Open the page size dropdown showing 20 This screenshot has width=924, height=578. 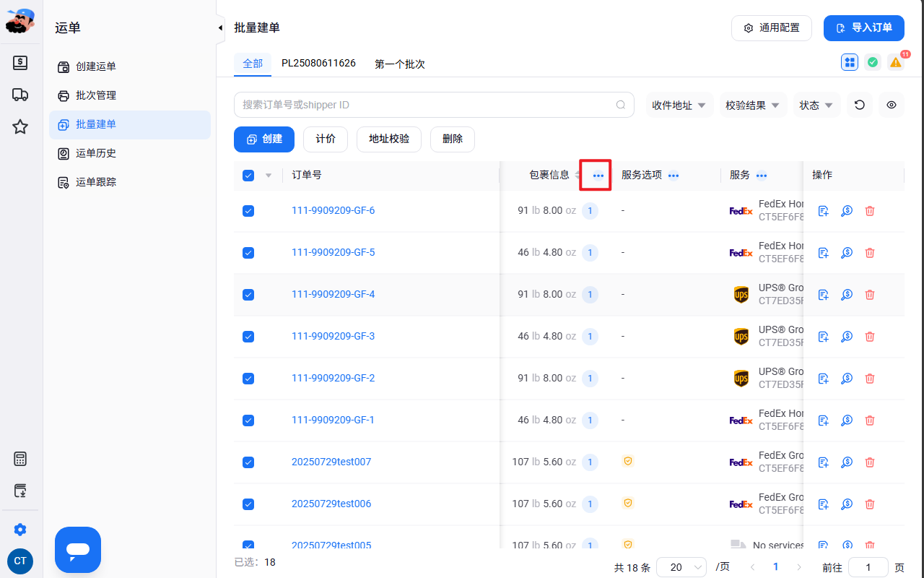681,567
